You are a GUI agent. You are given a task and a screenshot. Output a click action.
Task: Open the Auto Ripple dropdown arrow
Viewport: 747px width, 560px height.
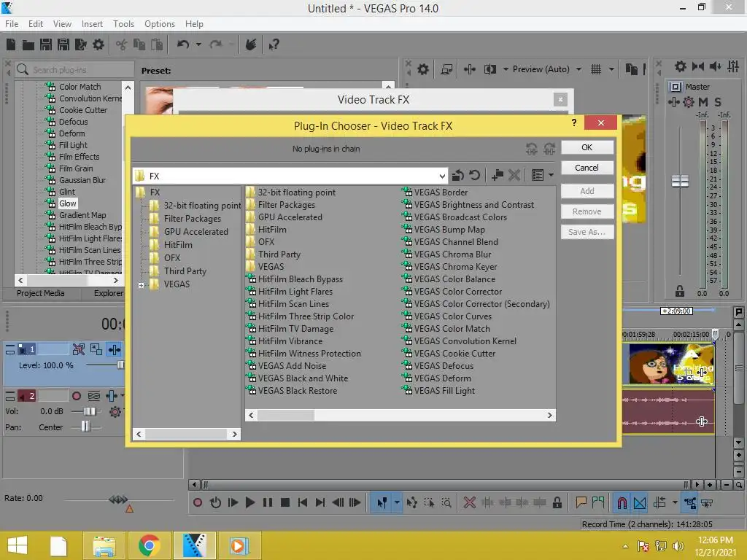click(675, 502)
